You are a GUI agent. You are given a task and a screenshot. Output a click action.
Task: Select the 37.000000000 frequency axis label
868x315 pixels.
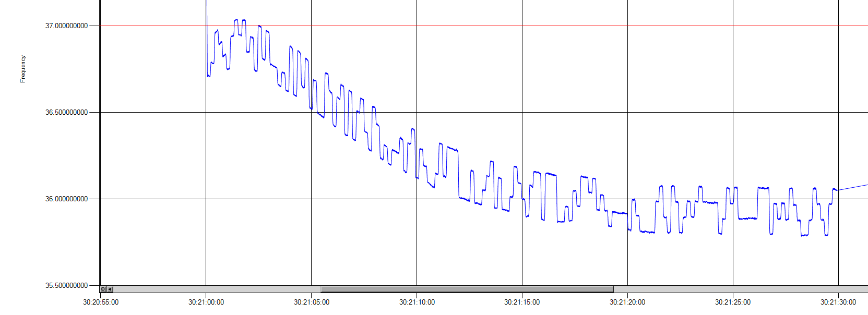coord(66,26)
